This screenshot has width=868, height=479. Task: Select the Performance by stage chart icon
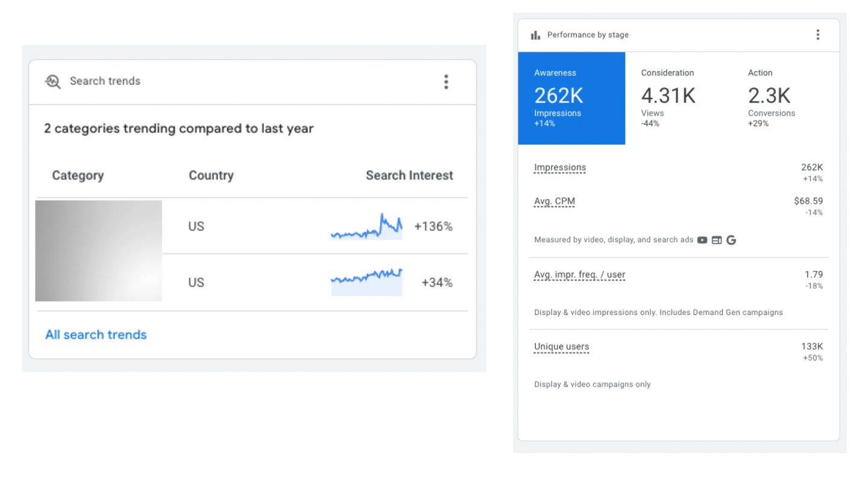(x=535, y=34)
